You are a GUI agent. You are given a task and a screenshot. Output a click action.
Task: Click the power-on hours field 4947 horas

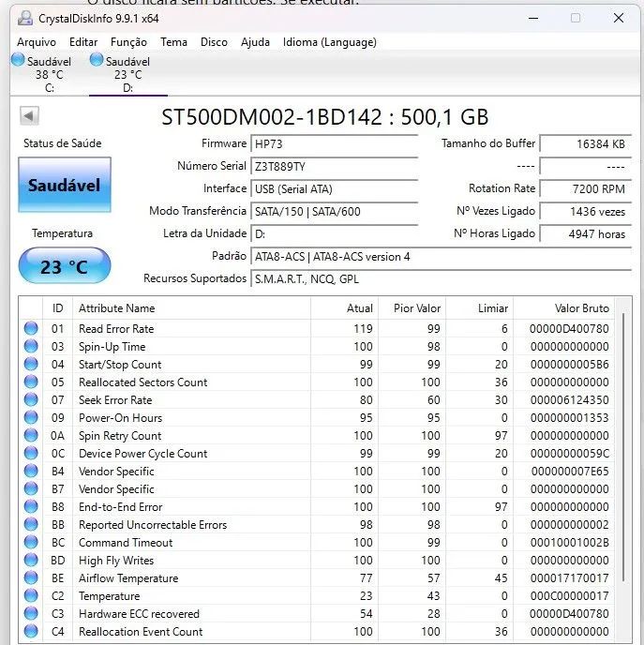(x=586, y=234)
